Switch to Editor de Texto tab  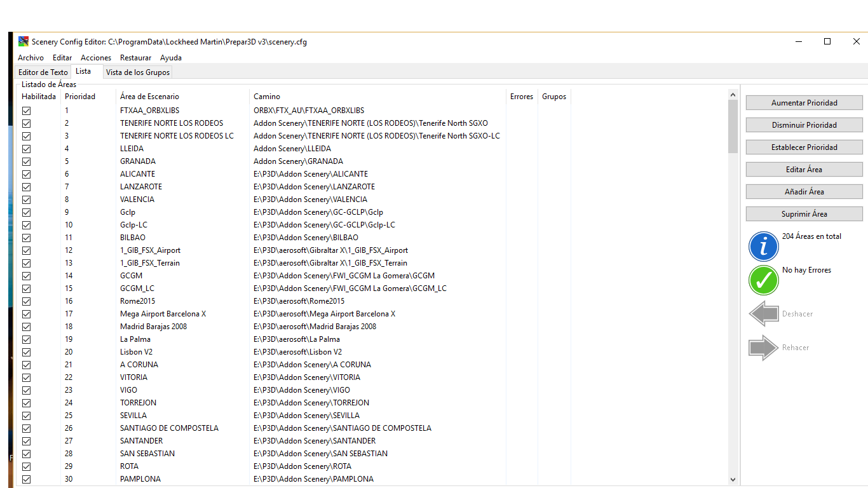click(x=43, y=72)
